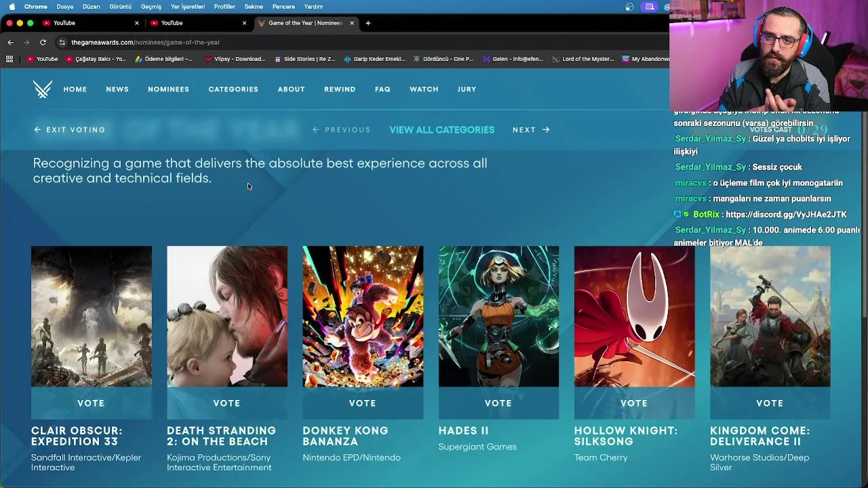Click the Hades II cover art
This screenshot has width=868, height=488.
(x=499, y=317)
